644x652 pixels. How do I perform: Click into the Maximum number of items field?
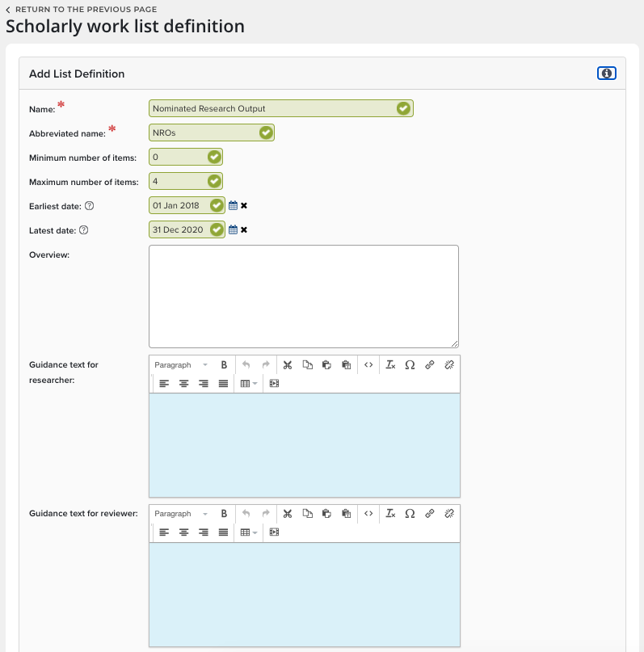[x=178, y=182]
